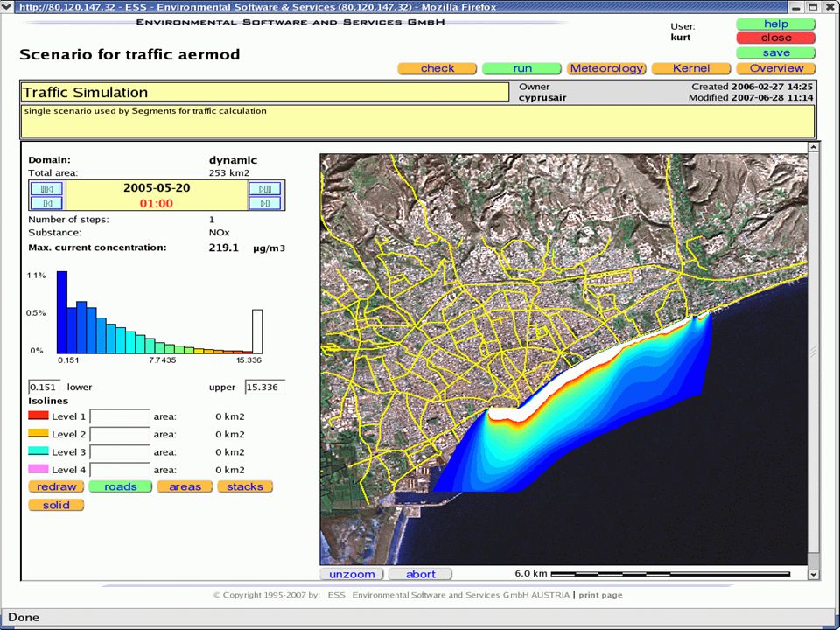Click the 01:00 time label

point(157,204)
